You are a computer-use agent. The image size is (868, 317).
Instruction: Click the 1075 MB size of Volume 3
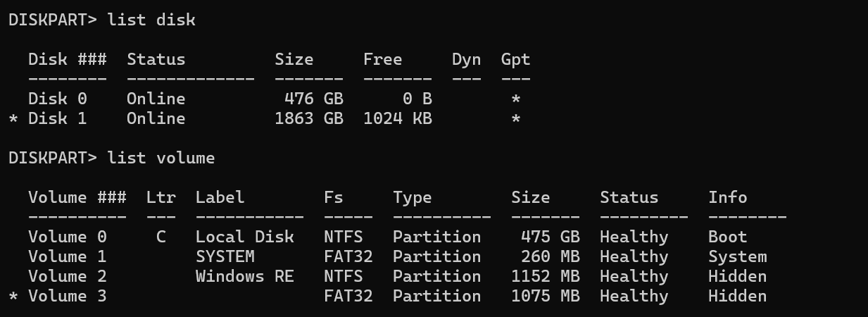pyautogui.click(x=545, y=296)
